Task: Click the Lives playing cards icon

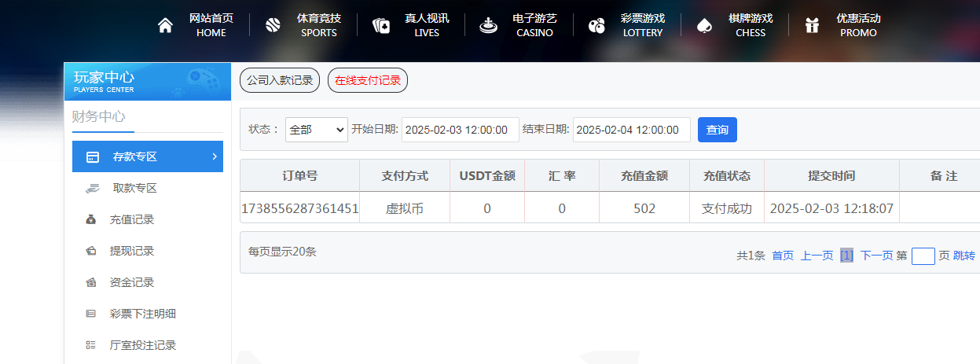Action: point(380,26)
